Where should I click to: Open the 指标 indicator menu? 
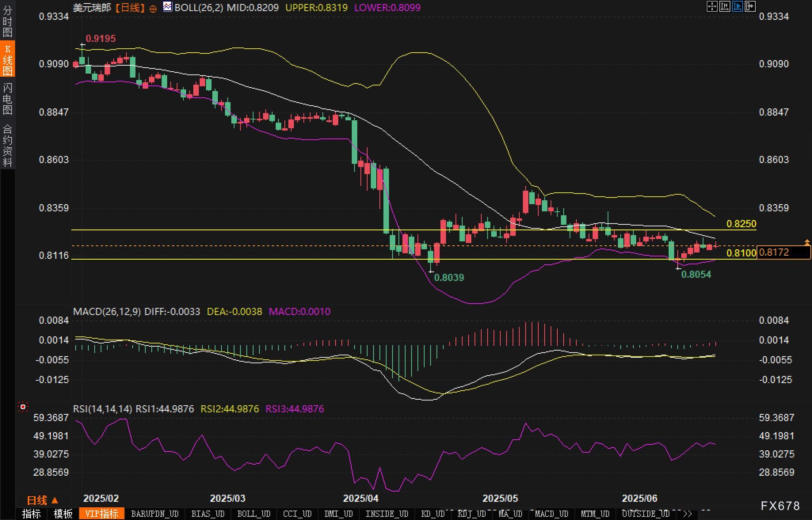click(x=31, y=514)
